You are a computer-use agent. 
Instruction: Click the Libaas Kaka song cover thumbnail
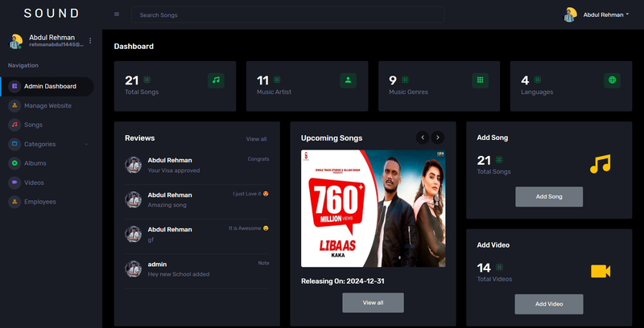(x=373, y=209)
